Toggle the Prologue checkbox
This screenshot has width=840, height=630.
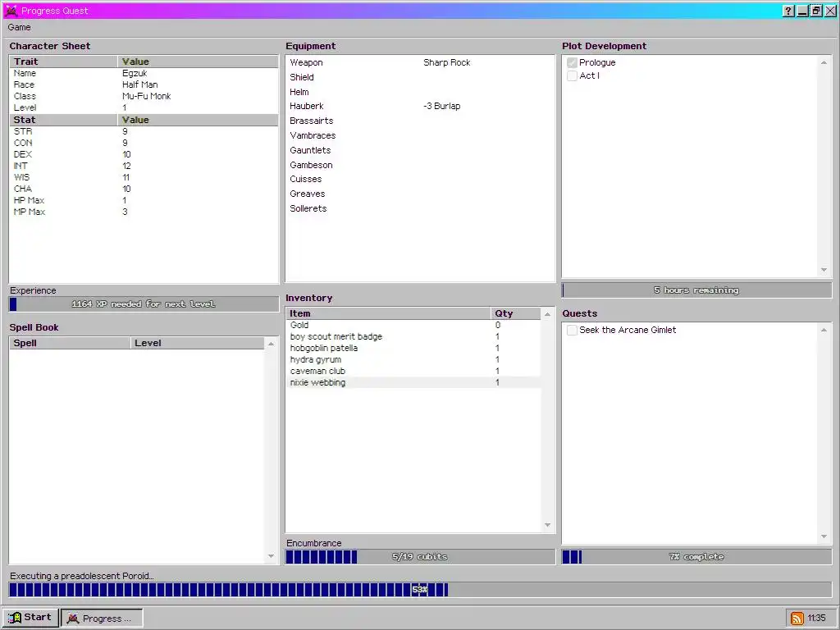pyautogui.click(x=572, y=62)
